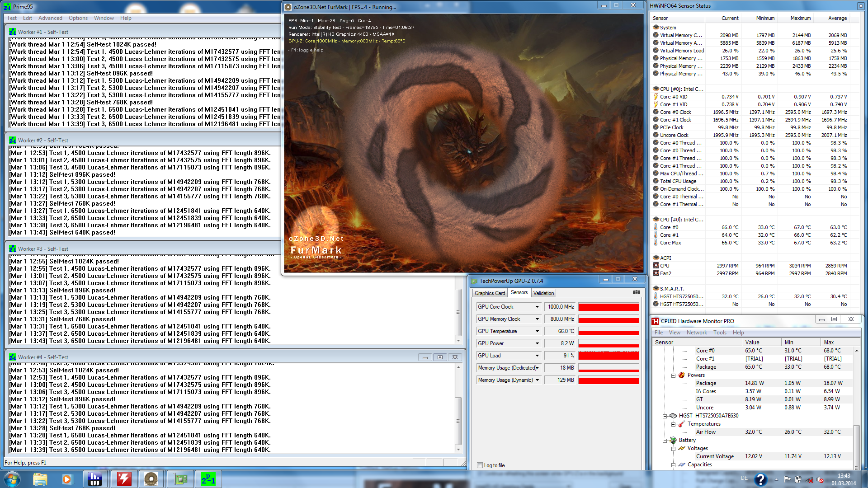
Task: Open GPU Power sensor dropdown
Action: [x=537, y=343]
